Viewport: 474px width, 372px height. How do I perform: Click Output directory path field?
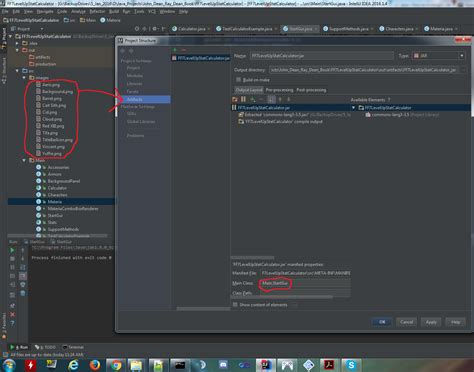click(363, 70)
